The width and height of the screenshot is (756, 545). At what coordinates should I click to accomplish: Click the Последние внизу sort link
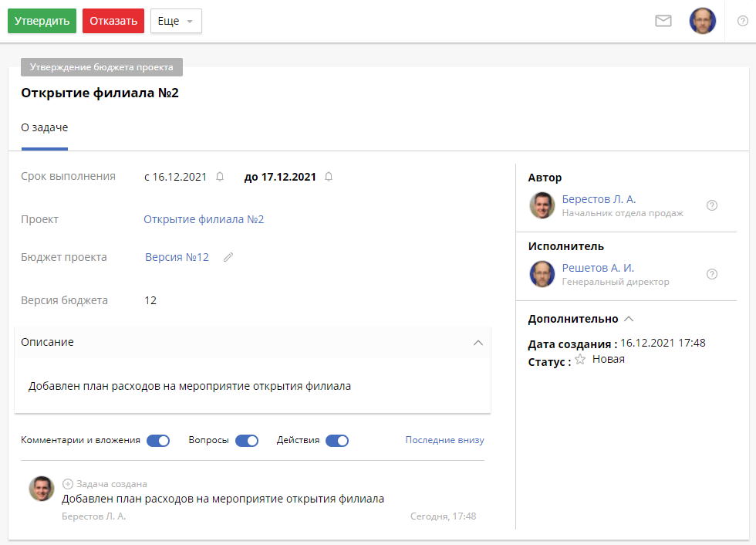click(444, 440)
